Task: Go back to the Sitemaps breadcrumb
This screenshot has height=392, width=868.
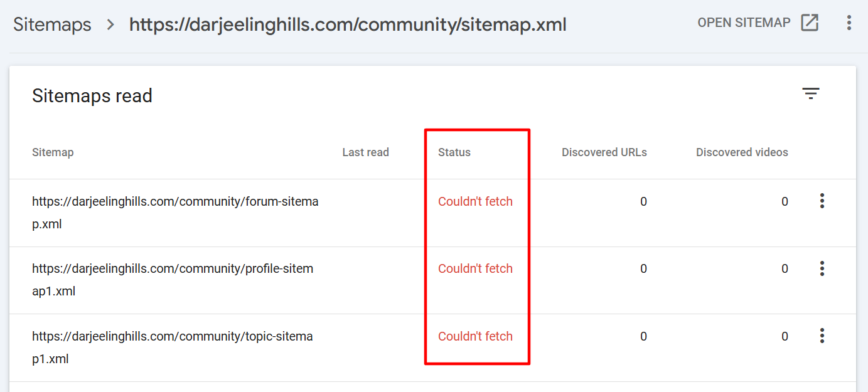Action: 52,25
